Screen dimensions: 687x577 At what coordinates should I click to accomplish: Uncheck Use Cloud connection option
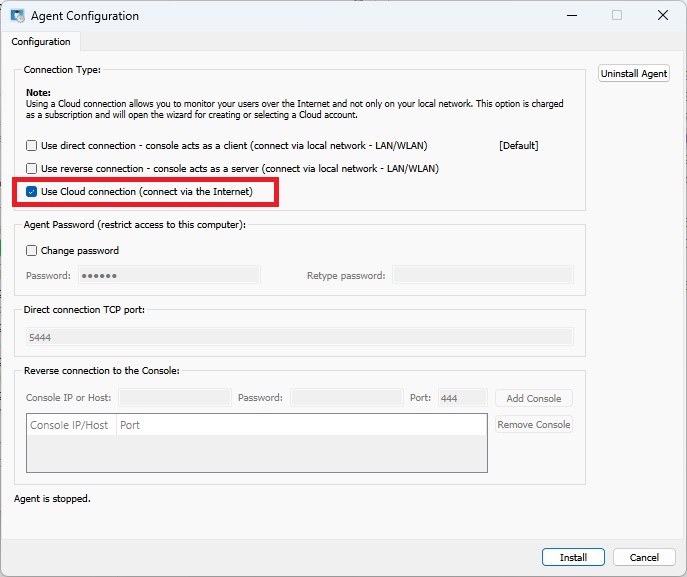32,192
